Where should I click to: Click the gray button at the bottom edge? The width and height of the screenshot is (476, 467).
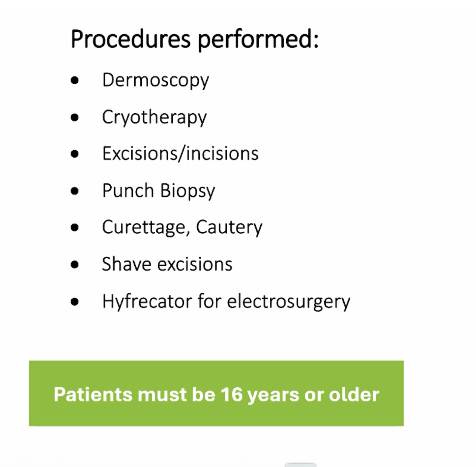pyautogui.click(x=300, y=465)
